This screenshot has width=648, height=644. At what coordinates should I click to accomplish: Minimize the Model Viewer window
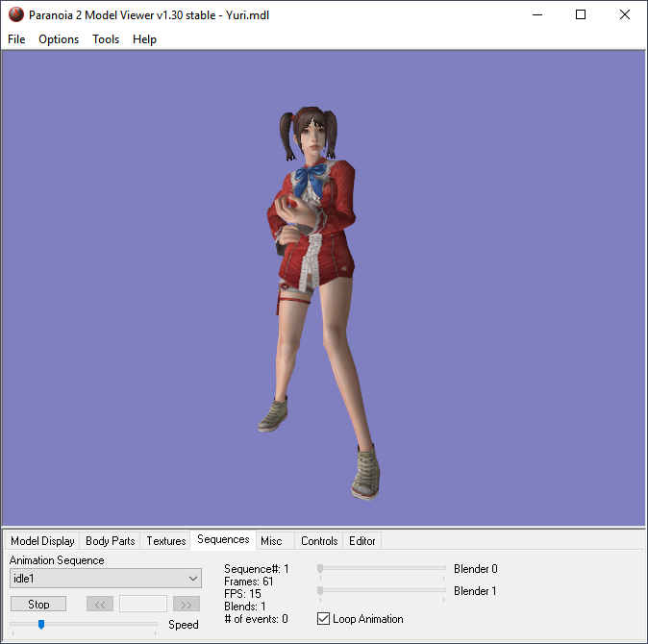[x=537, y=14]
